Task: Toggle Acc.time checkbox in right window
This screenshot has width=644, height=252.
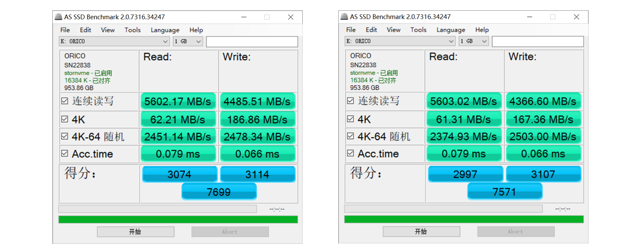Action: coord(351,153)
